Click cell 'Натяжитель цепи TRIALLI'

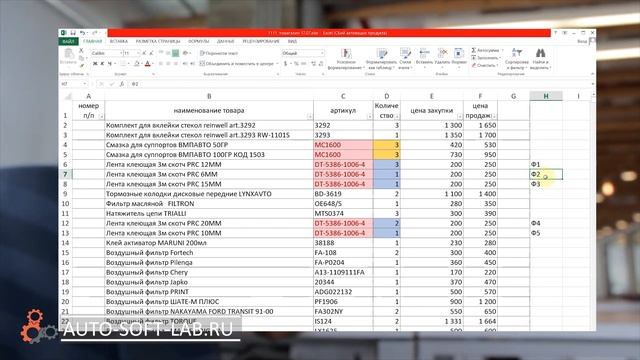point(209,213)
